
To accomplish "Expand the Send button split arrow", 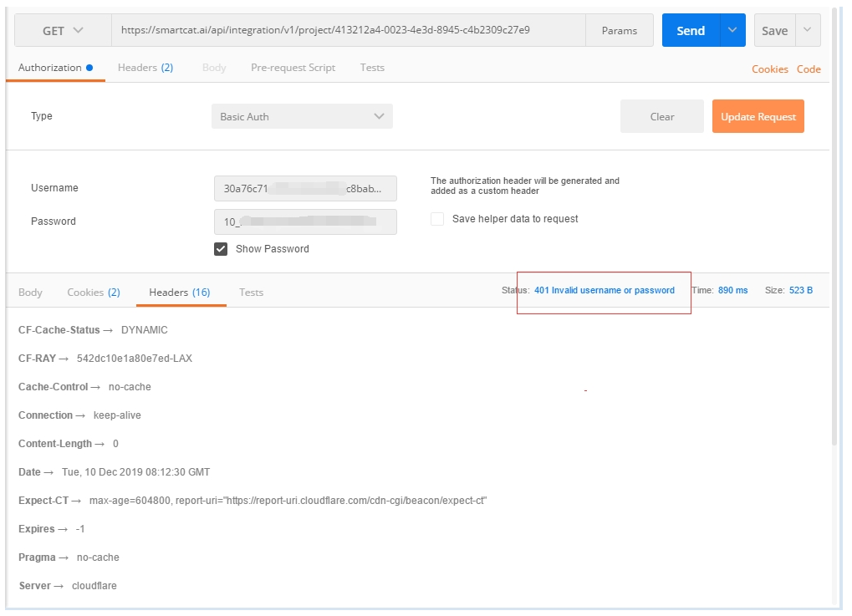I will pos(733,29).
